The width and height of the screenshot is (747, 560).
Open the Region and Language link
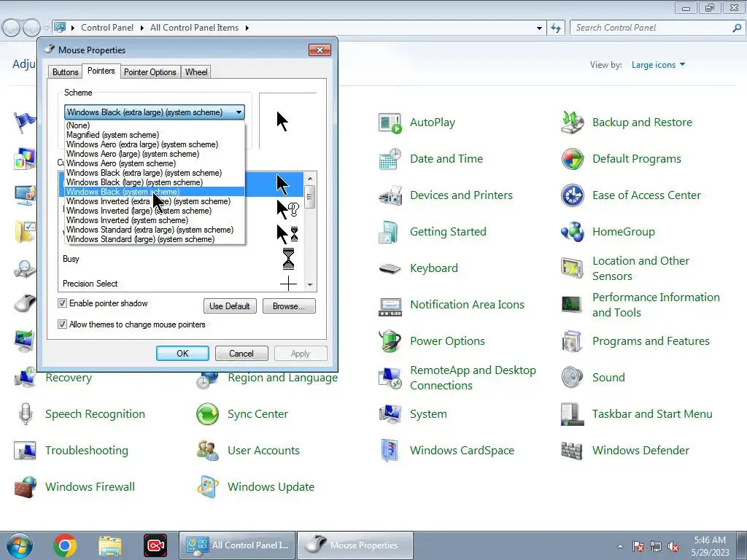(282, 378)
